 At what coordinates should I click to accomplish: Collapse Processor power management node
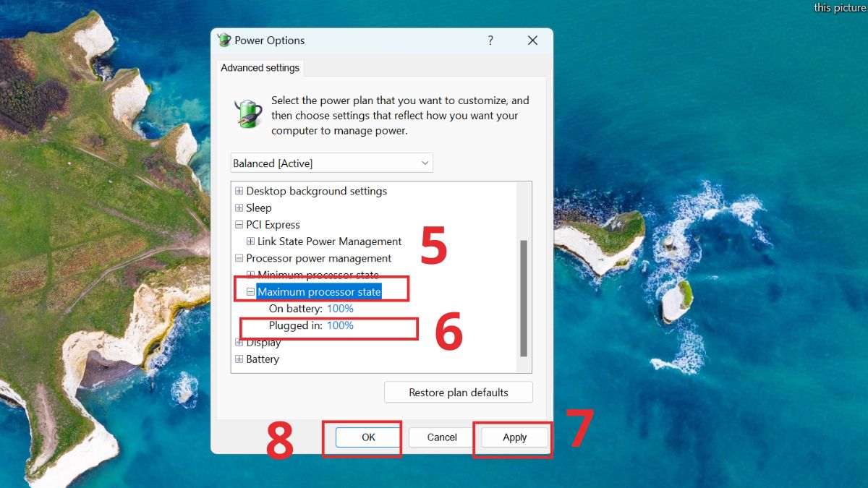[239, 258]
